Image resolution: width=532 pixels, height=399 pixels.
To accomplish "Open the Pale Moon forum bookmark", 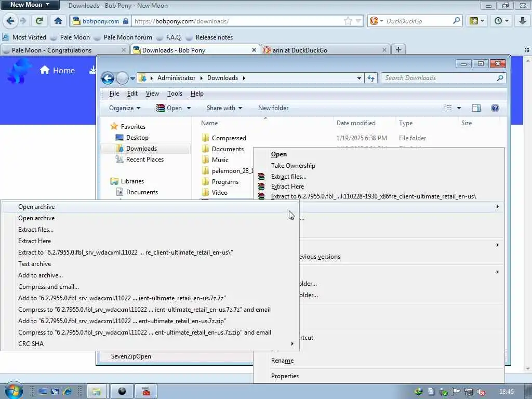I will pyautogui.click(x=123, y=37).
